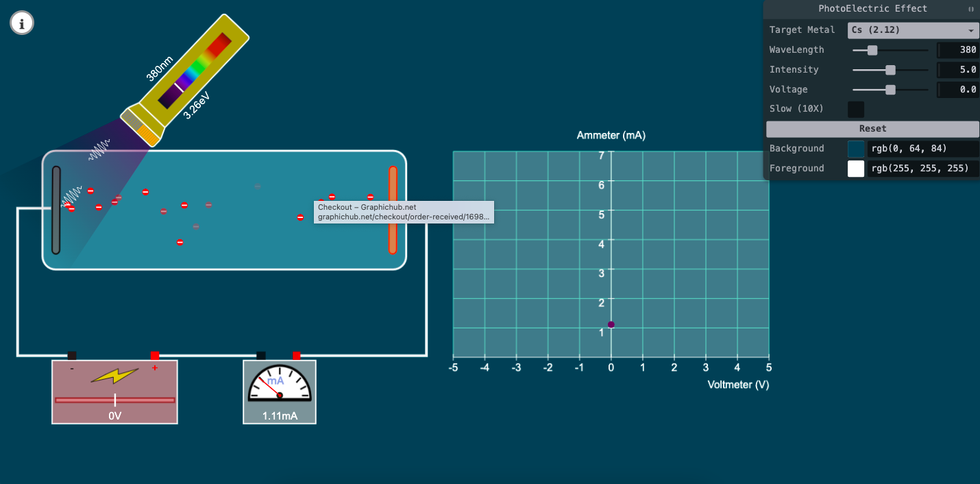Click the Checkout – Graphichub.net tooltip
This screenshot has width=980, height=484.
click(404, 212)
